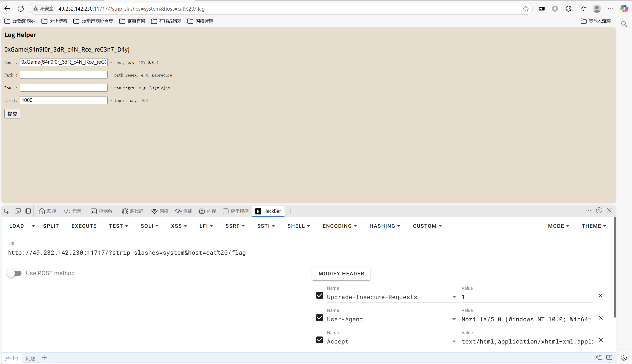This screenshot has height=364, width=632.
Task: Toggle device emulation icon in DevTools
Action: click(18, 211)
